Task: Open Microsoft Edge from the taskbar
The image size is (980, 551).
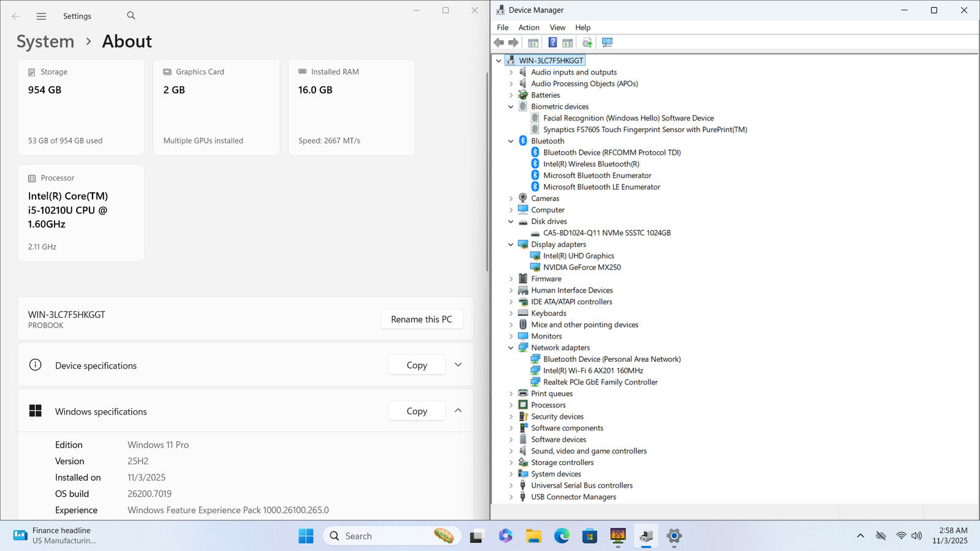Action: tap(562, 536)
